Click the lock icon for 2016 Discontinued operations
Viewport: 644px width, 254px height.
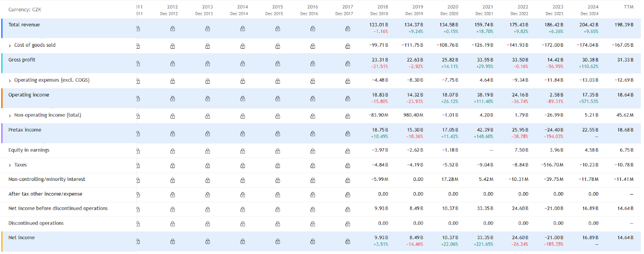coord(313,224)
